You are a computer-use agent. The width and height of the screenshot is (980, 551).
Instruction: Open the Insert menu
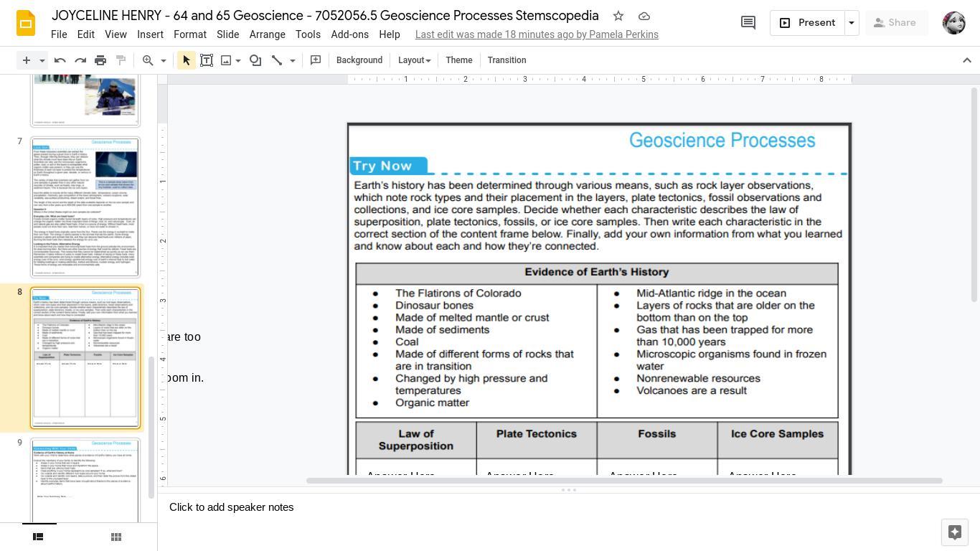151,34
